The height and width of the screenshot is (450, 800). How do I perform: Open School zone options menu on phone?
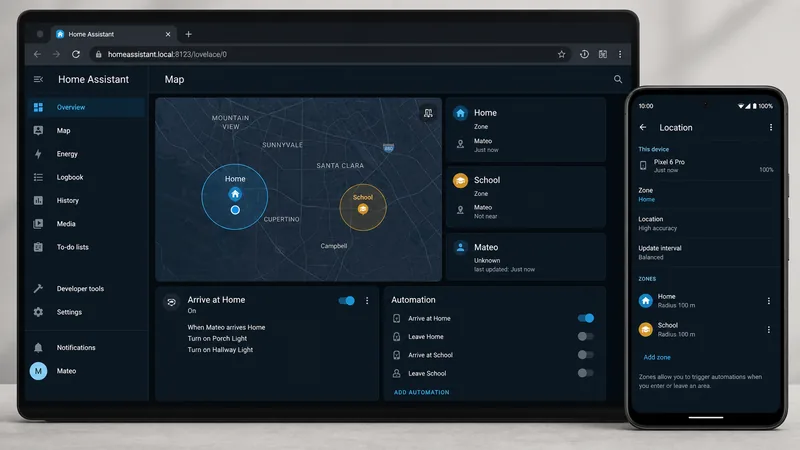tap(768, 330)
